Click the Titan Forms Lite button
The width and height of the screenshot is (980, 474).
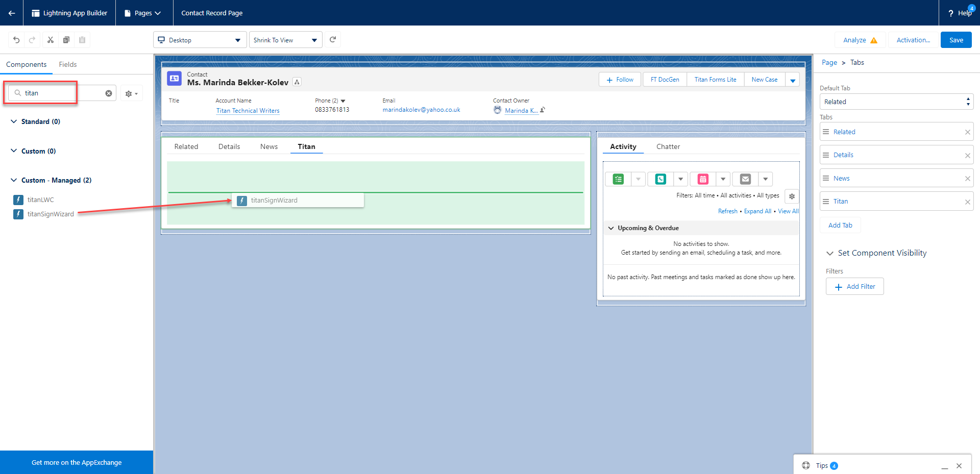tap(715, 80)
